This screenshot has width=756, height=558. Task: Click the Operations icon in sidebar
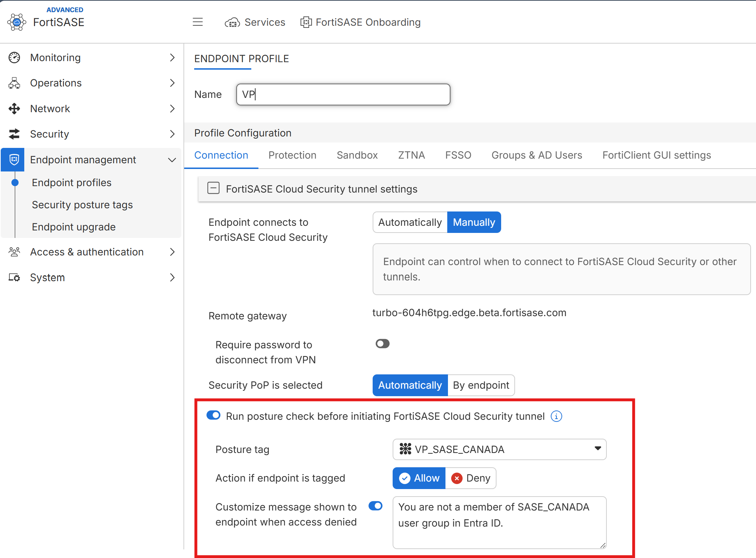tap(14, 83)
